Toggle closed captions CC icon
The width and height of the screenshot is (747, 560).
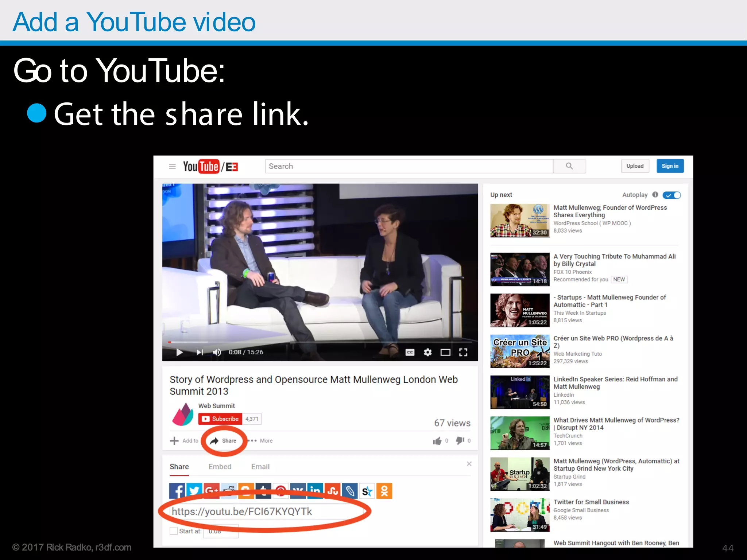[410, 352]
